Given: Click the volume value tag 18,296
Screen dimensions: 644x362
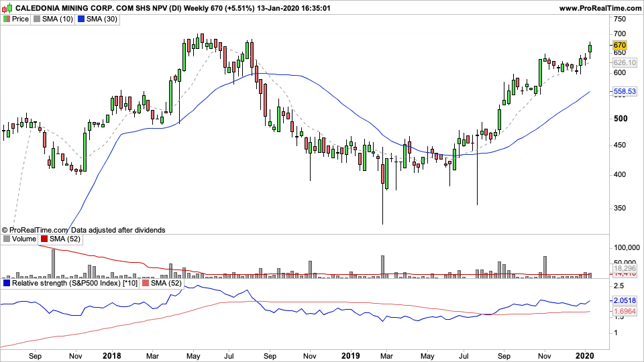Looking at the screenshot, I should click(x=625, y=268).
